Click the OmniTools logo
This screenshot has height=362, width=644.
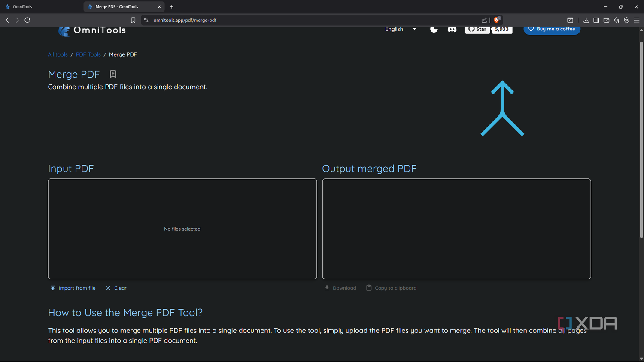(92, 30)
